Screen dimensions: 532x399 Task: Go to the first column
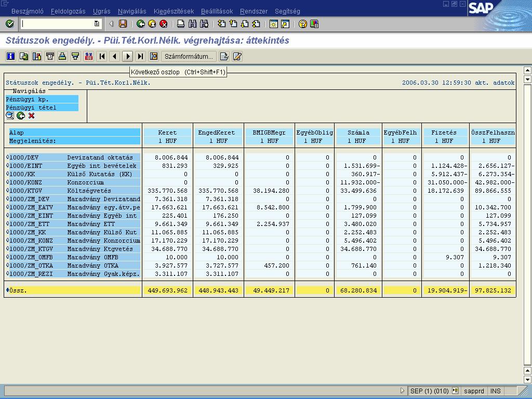(x=102, y=56)
